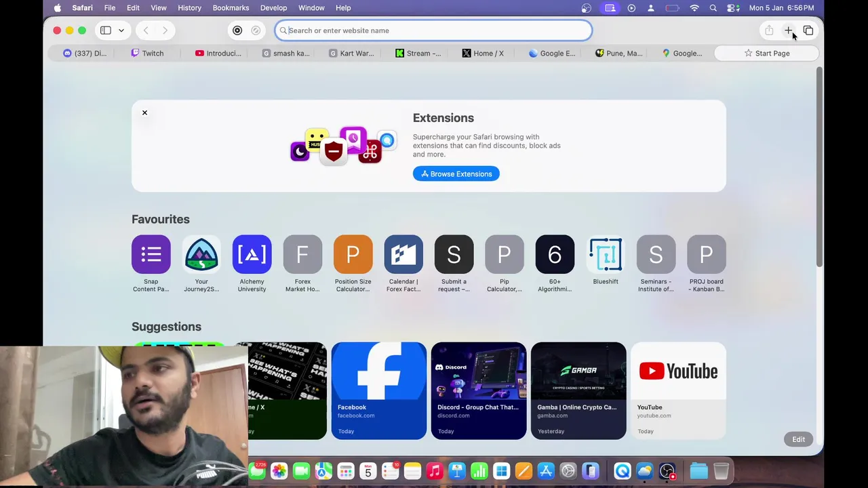
Task: Open the sidebar tab group dropdown arrow
Action: (121, 30)
